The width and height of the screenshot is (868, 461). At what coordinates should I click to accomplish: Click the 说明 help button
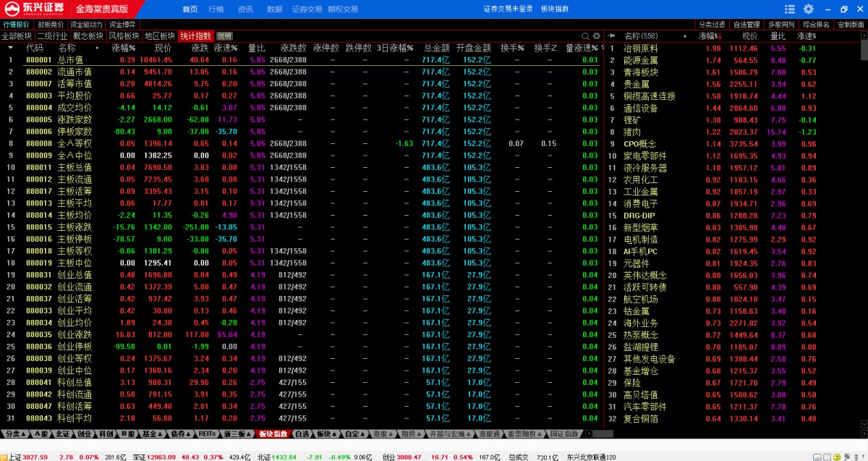224,35
